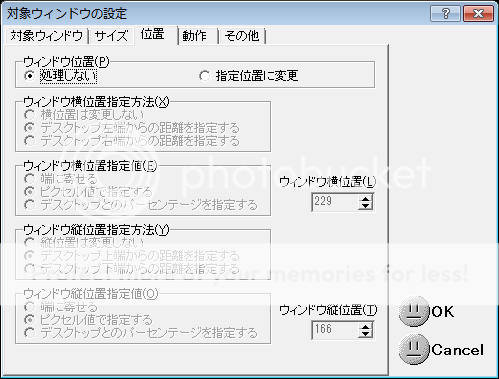Select 縦位置は変更しない radio button
Viewport: 499px width, 379px height.
point(84,243)
